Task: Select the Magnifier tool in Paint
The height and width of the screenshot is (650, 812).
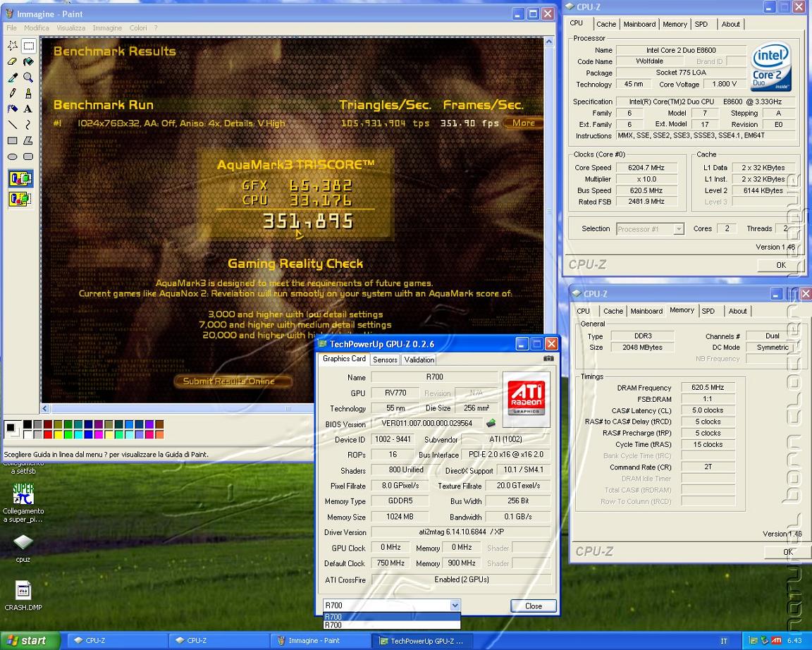Action: pos(28,78)
